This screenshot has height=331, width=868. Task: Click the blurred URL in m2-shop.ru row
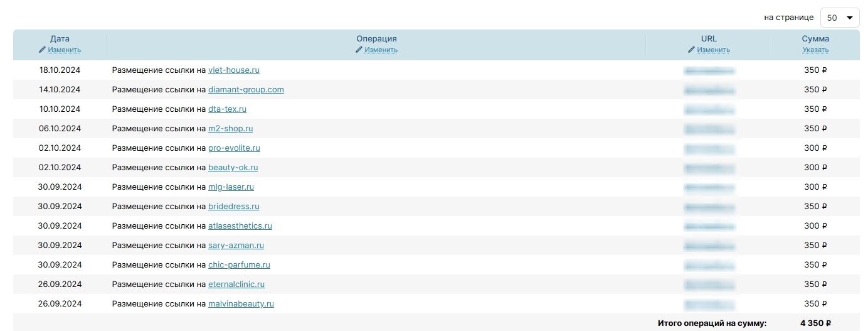(709, 129)
